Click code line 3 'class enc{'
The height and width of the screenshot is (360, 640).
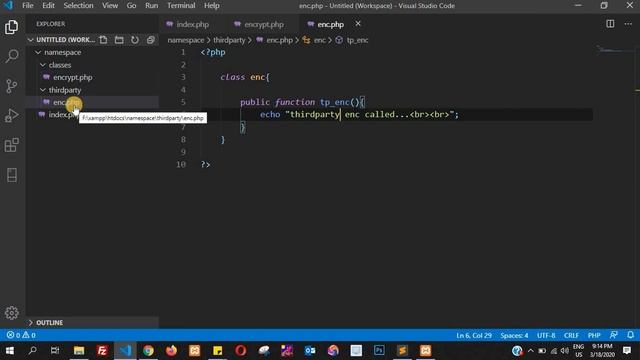click(245, 77)
